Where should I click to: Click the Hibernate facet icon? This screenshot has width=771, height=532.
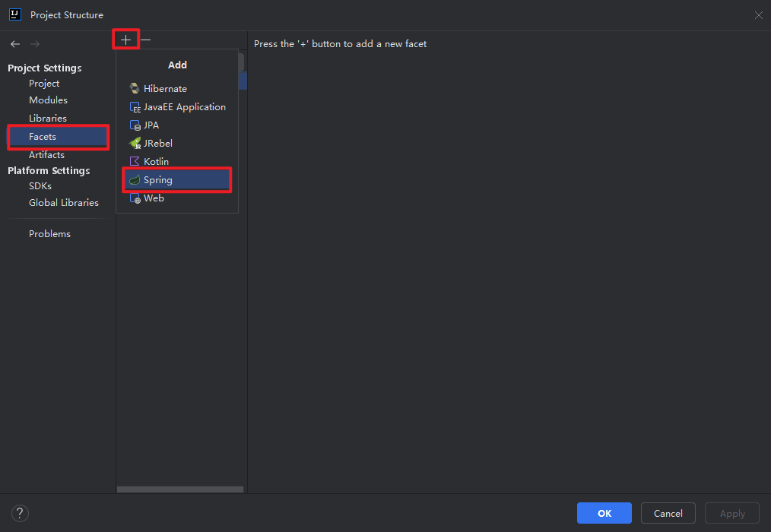pyautogui.click(x=135, y=88)
